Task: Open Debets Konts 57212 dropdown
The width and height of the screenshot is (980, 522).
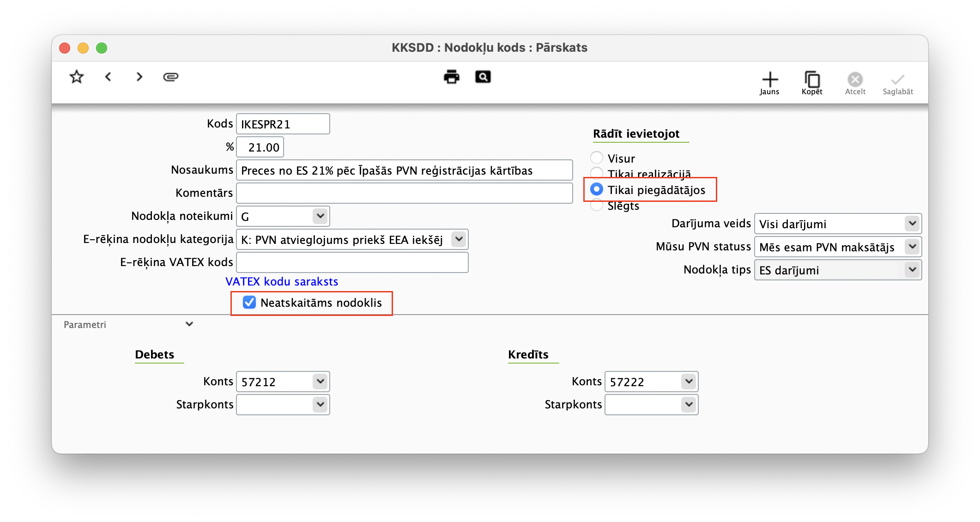Action: [320, 382]
